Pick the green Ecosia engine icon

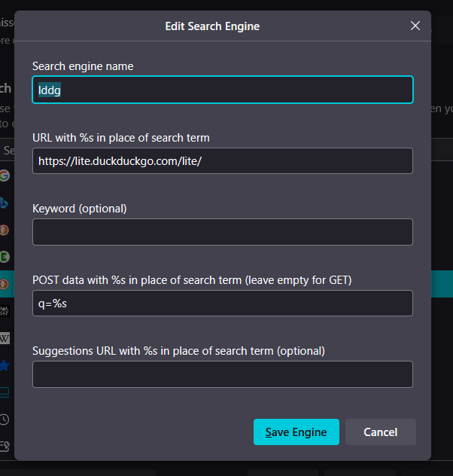[5, 257]
